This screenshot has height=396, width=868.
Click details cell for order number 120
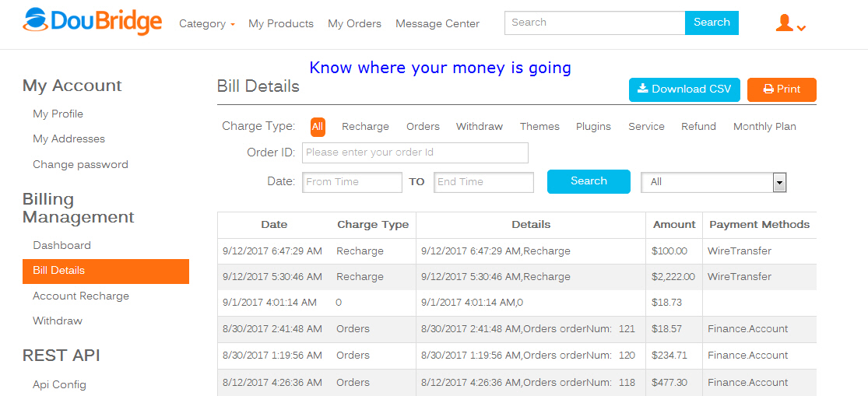point(531,356)
